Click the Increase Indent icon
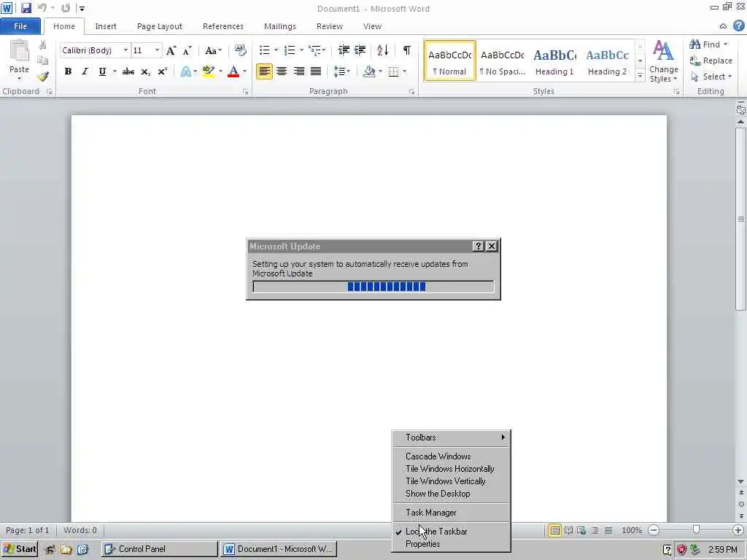Screen dimensions: 747x560 pos(360,50)
